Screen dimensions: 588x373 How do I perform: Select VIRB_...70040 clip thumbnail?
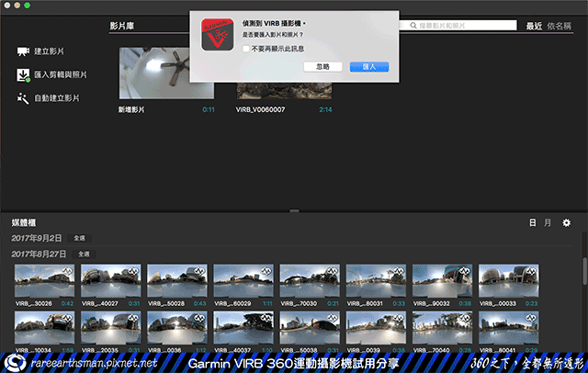[x=442, y=328]
